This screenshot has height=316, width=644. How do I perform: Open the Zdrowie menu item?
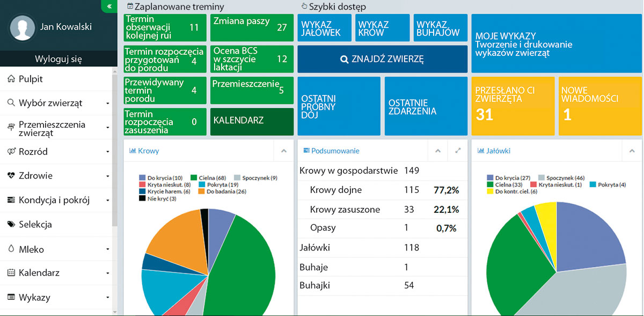(56, 176)
